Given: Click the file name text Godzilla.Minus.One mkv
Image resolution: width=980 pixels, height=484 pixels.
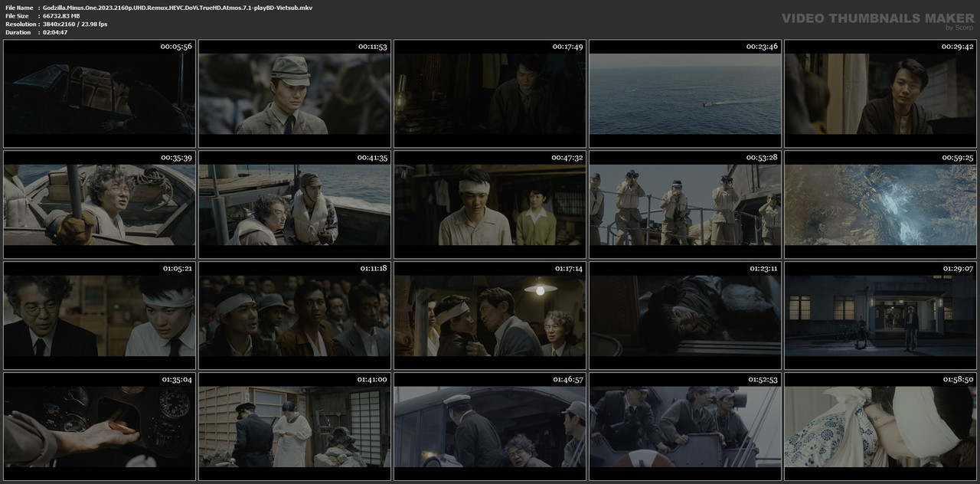Looking at the screenshot, I should pyautogui.click(x=177, y=8).
